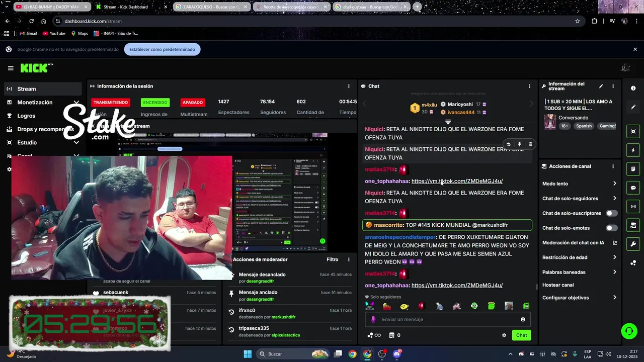644x362 pixels.
Task: Toggle the stream preview widget icon
Action: pyautogui.click(x=633, y=131)
